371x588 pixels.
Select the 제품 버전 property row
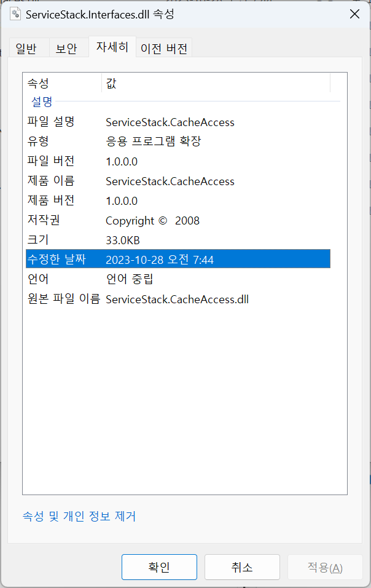pos(178,201)
